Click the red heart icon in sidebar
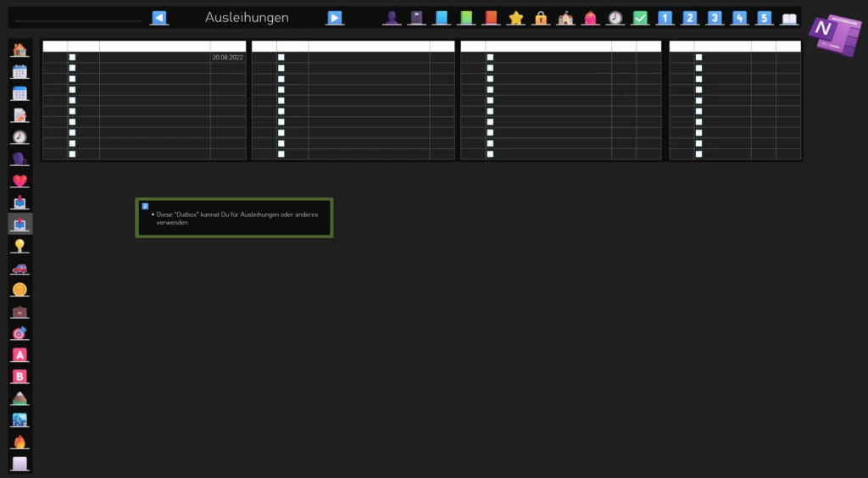This screenshot has height=478, width=868. coord(19,181)
